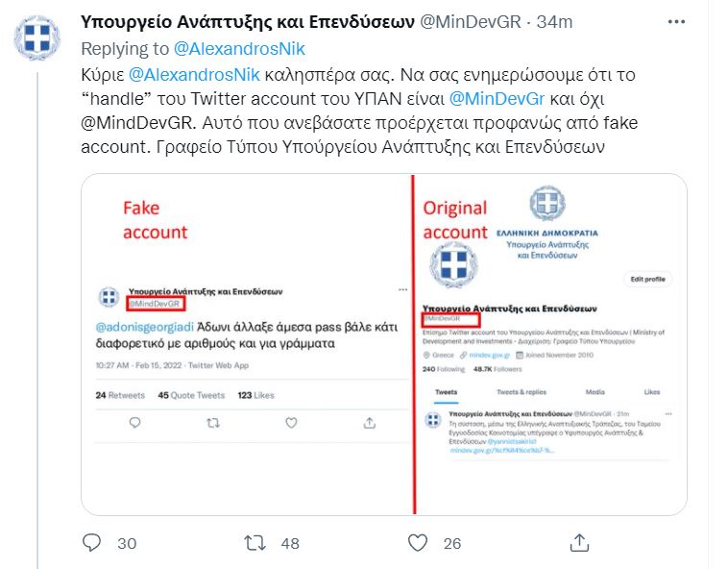Click the reply speech bubble icon with 30 replies
The image size is (728, 569).
coord(91,542)
